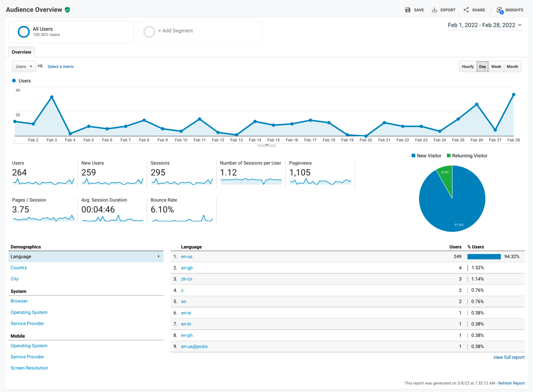The height and width of the screenshot is (392, 533).
Task: Open the Insights icon with notification badge
Action: tap(500, 10)
